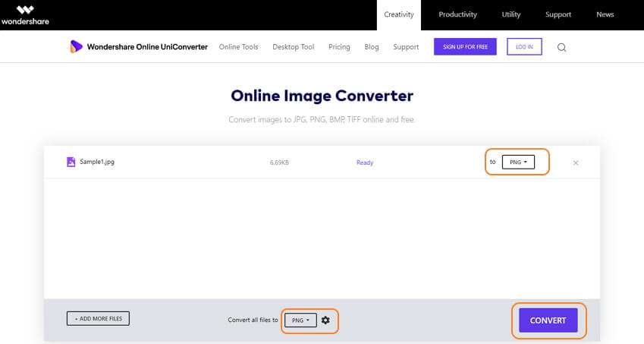
Task: Visit the Blog link
Action: (371, 47)
